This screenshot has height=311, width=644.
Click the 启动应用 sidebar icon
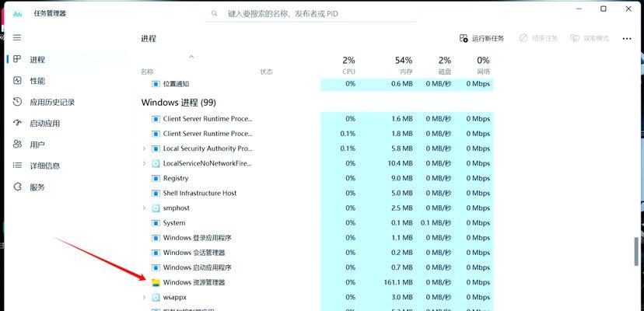(x=17, y=123)
